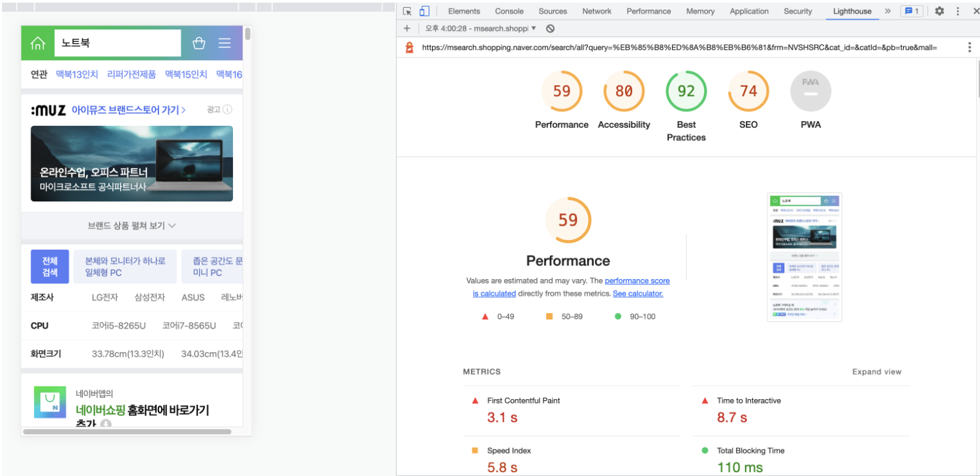Open the Network tab
Image resolution: width=980 pixels, height=476 pixels.
(x=597, y=11)
